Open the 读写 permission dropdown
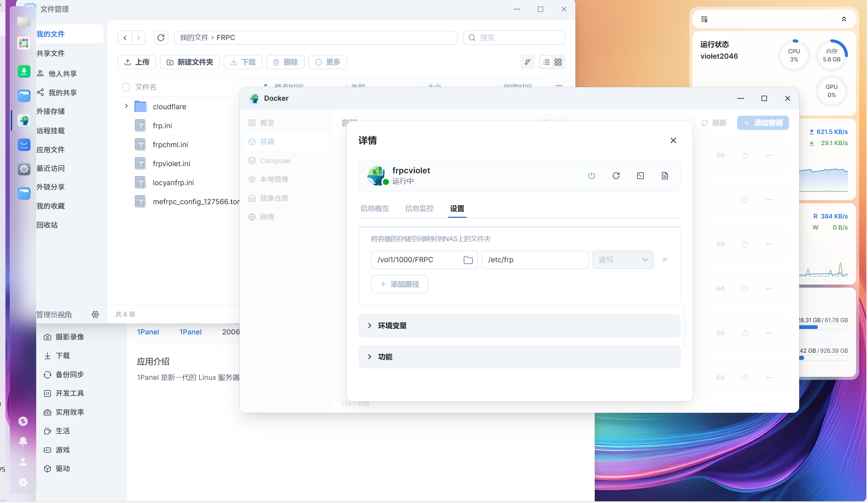 tap(623, 260)
